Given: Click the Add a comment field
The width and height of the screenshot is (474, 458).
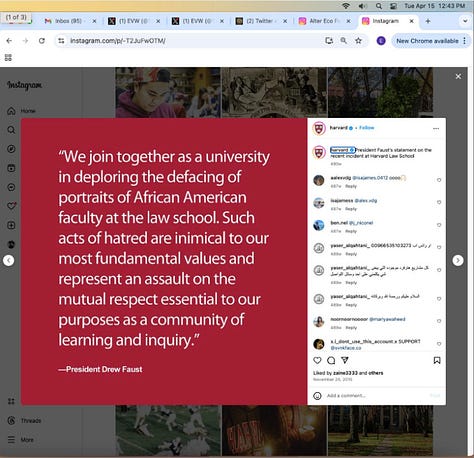Looking at the screenshot, I should click(x=377, y=396).
